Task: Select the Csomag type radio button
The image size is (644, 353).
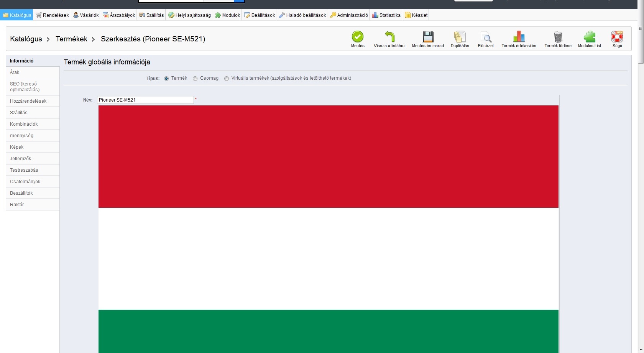Action: 195,79
